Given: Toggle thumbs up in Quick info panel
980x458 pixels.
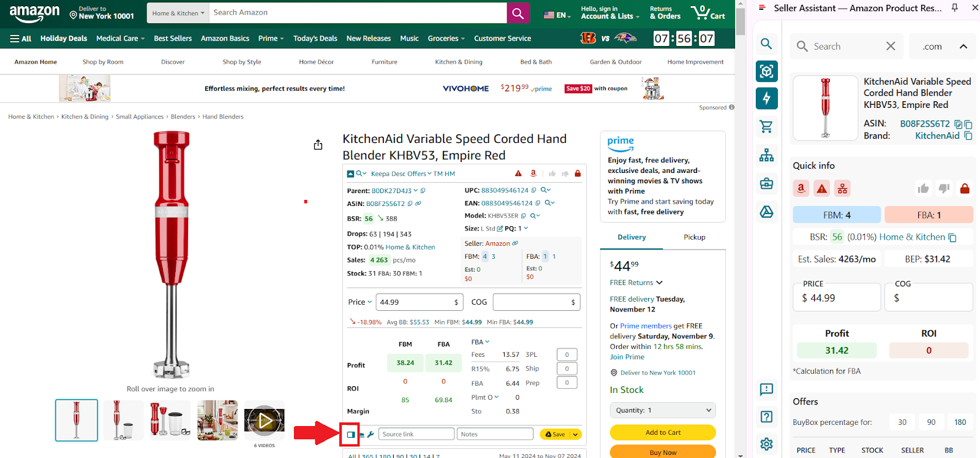Looking at the screenshot, I should coord(924,189).
